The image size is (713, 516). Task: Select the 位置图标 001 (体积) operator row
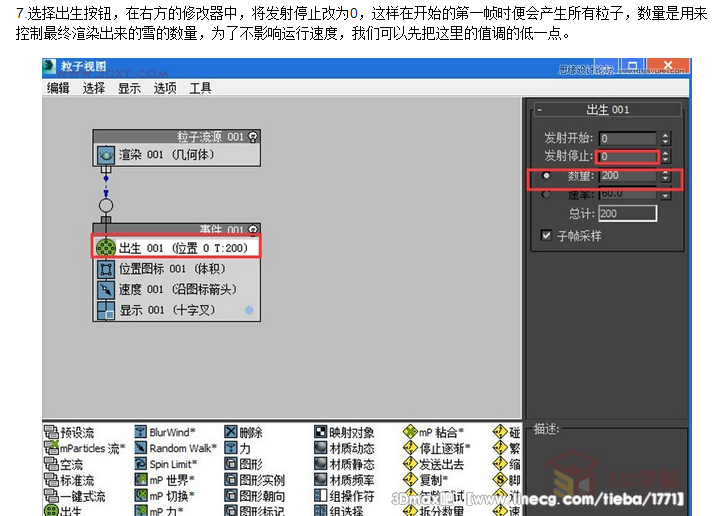pos(177,269)
